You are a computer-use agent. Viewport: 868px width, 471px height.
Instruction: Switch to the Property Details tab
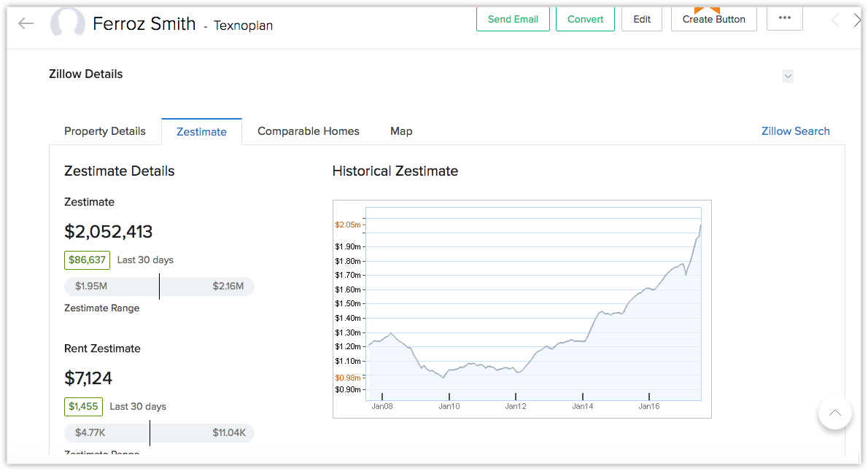104,131
